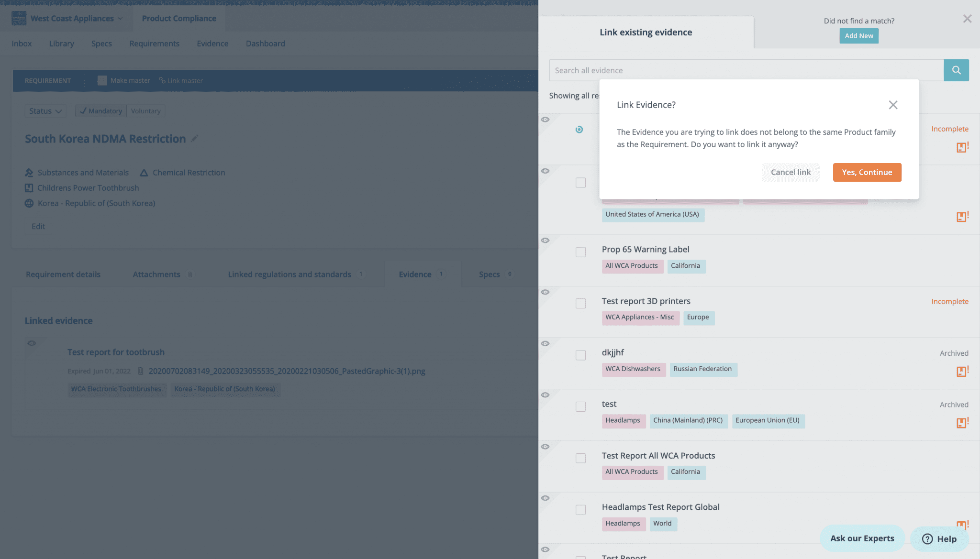Click the West Coast Appliances logo icon
The image size is (980, 559).
pyautogui.click(x=19, y=18)
